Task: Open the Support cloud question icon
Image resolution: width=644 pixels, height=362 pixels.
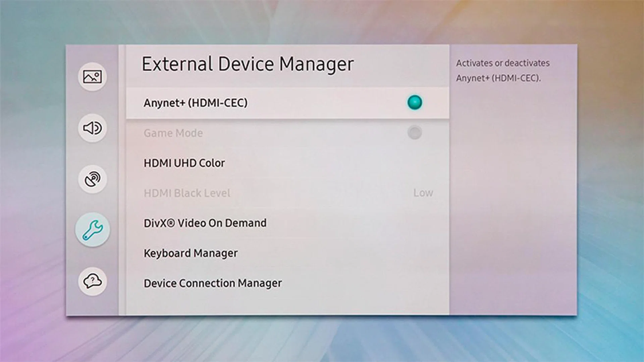Action: [92, 281]
